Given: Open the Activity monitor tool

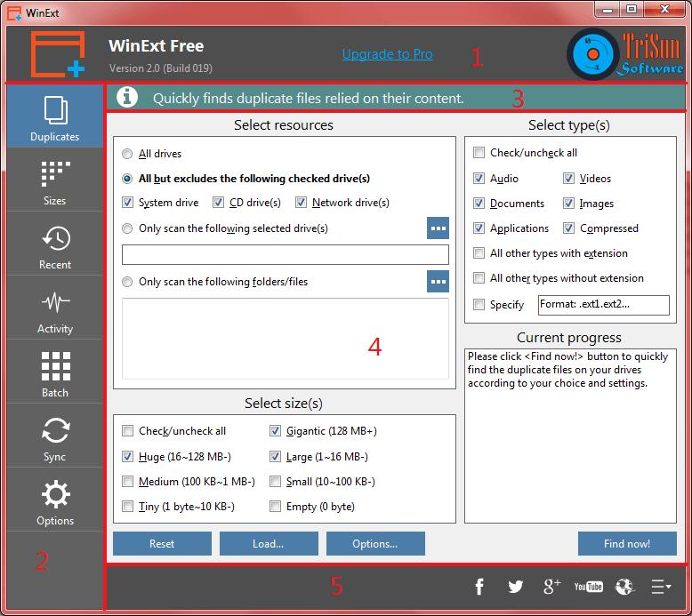Looking at the screenshot, I should [x=55, y=308].
